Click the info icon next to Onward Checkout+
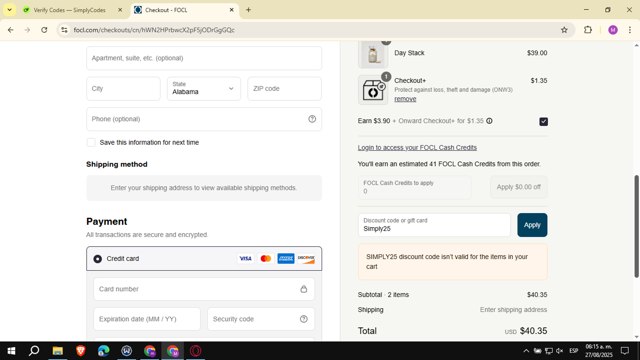The image size is (640, 360). tap(489, 121)
